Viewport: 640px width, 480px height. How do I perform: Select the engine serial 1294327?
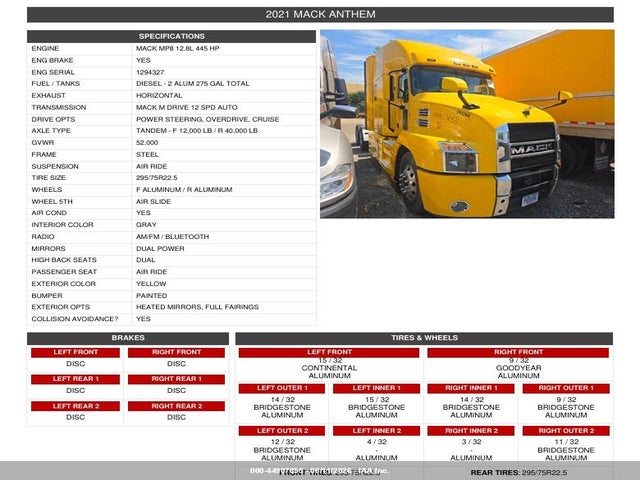point(150,72)
